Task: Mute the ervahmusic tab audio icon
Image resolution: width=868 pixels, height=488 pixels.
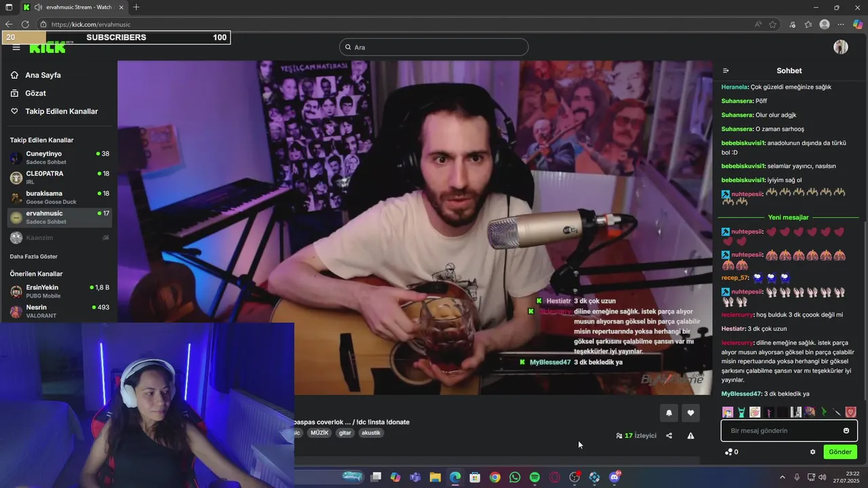Action: 38,7
